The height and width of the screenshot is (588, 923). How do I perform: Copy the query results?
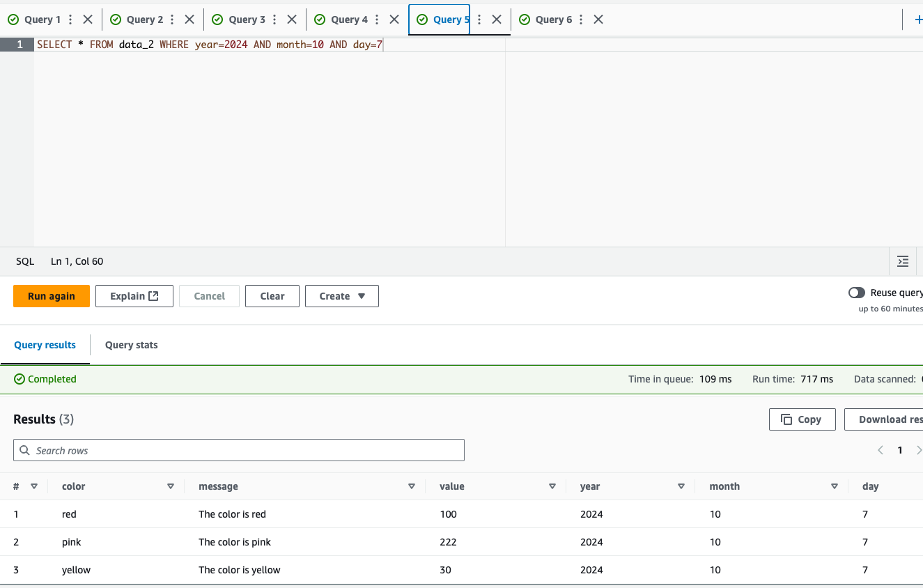coord(802,419)
